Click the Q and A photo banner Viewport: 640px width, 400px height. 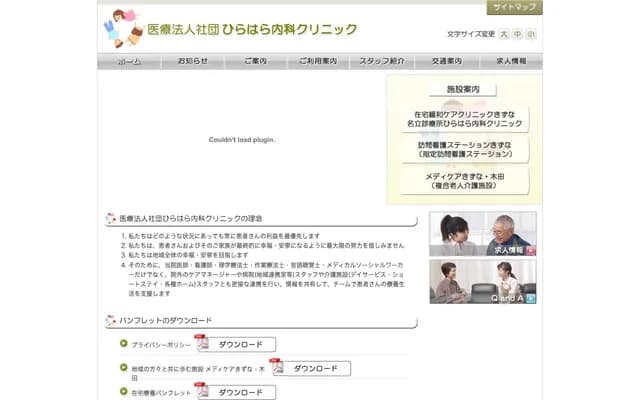click(483, 281)
